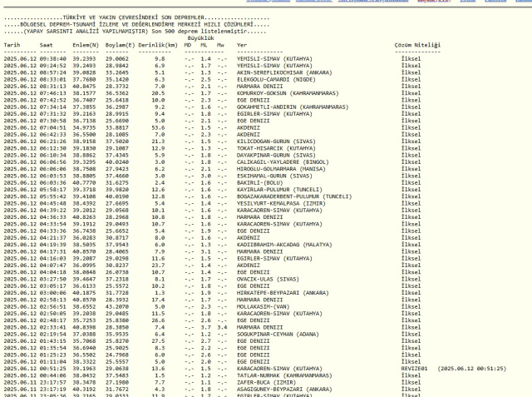Click the REVIZE01 solution quality text
The height and width of the screenshot is (397, 532).
(x=414, y=367)
